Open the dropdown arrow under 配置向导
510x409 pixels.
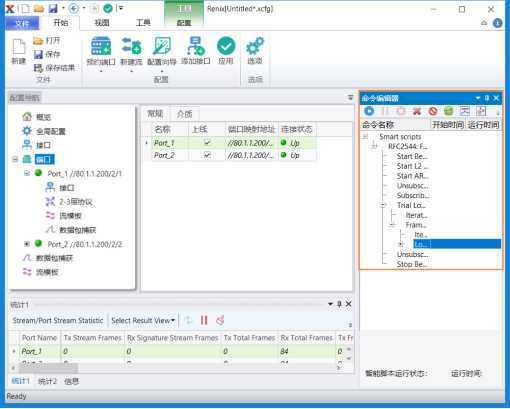(162, 71)
